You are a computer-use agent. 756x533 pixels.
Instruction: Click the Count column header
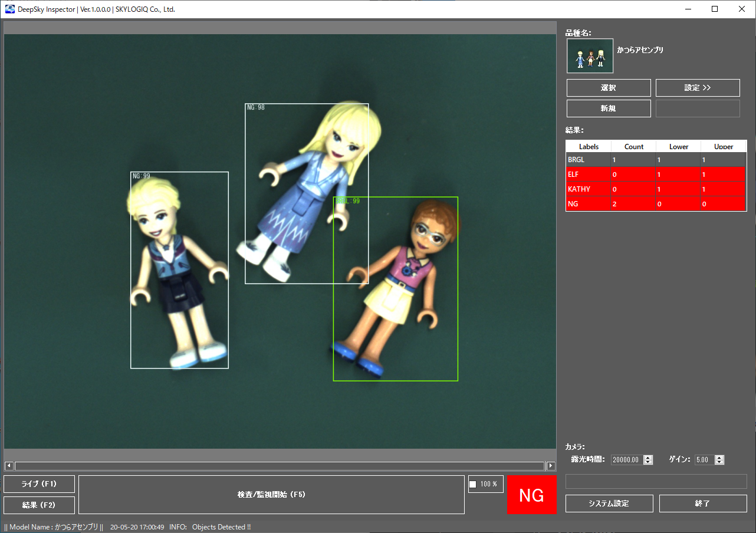pos(634,147)
